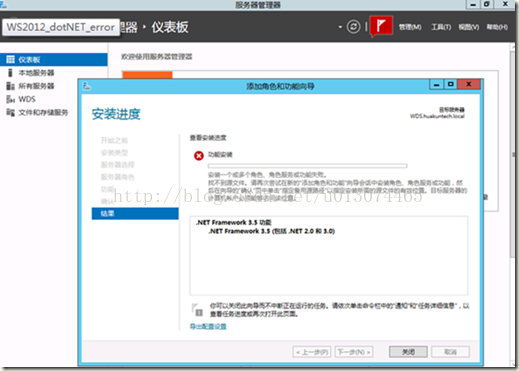Click the WDS role icon

point(10,99)
